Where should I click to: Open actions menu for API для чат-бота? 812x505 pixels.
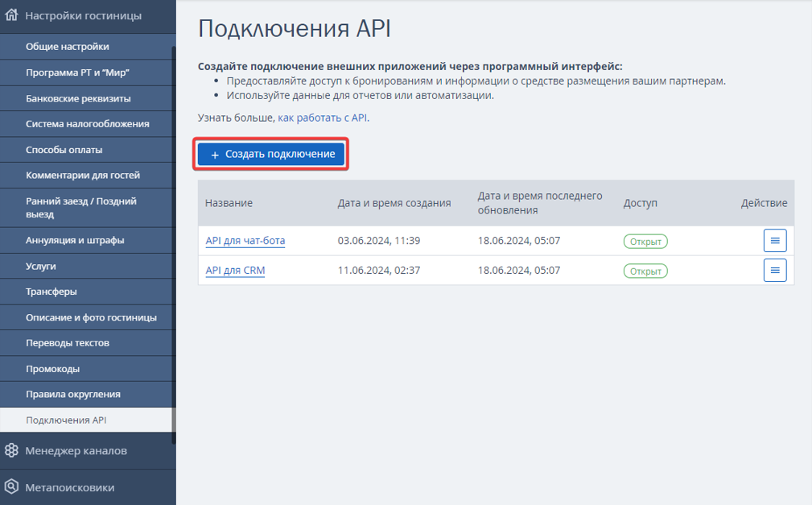(775, 241)
